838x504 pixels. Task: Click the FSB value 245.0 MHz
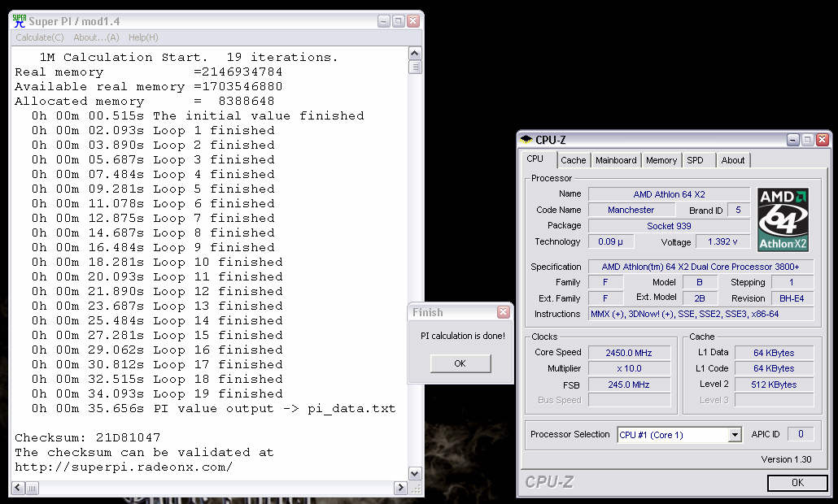coord(629,385)
